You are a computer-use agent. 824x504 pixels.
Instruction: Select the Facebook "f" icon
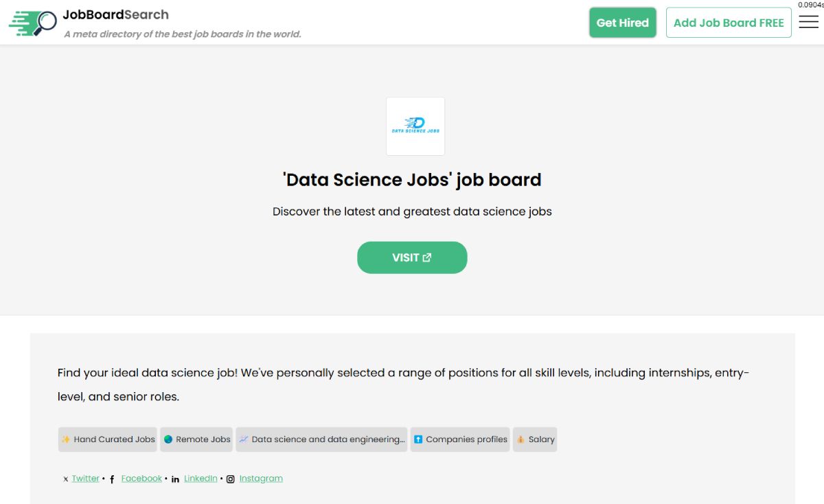pyautogui.click(x=111, y=479)
